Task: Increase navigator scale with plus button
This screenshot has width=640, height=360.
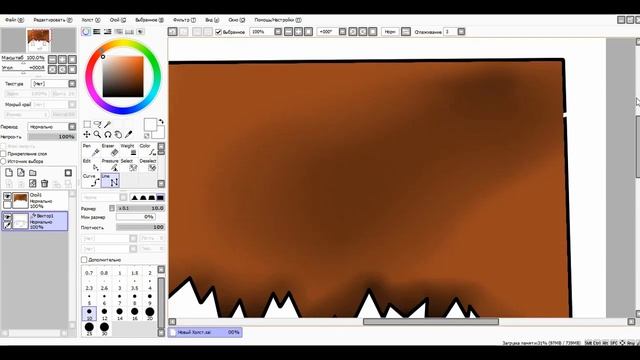Action: point(62,59)
